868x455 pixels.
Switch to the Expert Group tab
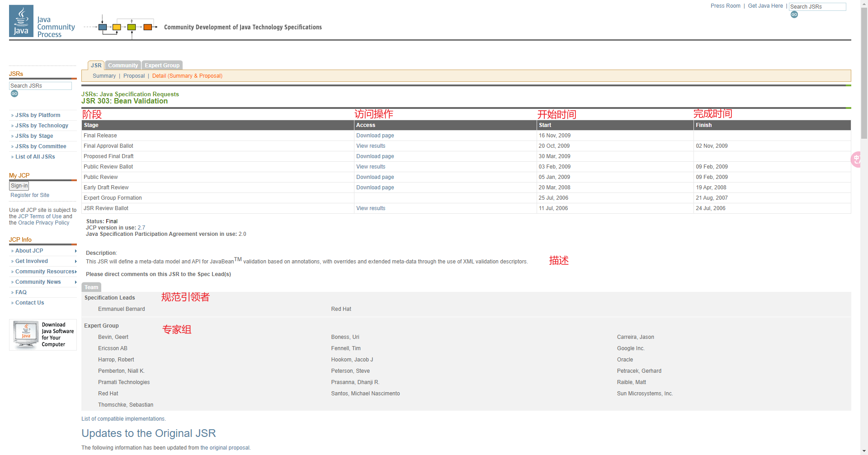[x=162, y=65]
